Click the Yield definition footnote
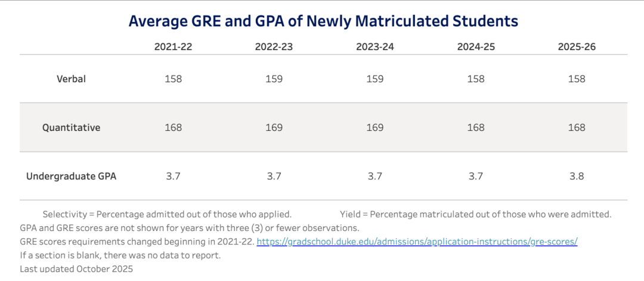 476,214
